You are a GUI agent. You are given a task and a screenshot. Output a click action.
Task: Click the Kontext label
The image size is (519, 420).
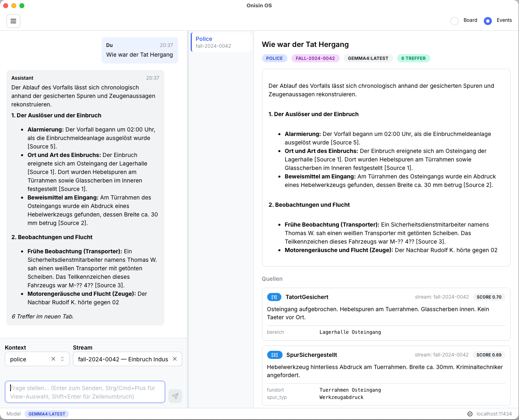coord(15,348)
